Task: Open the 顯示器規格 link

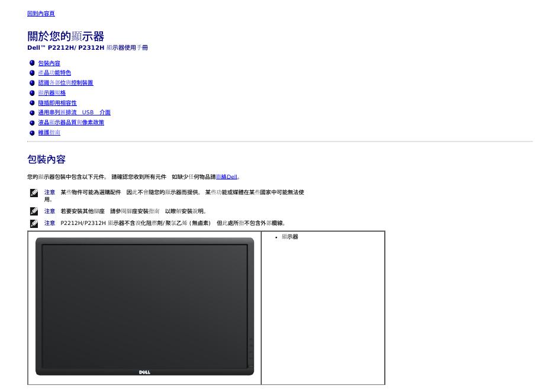Action: coord(52,92)
